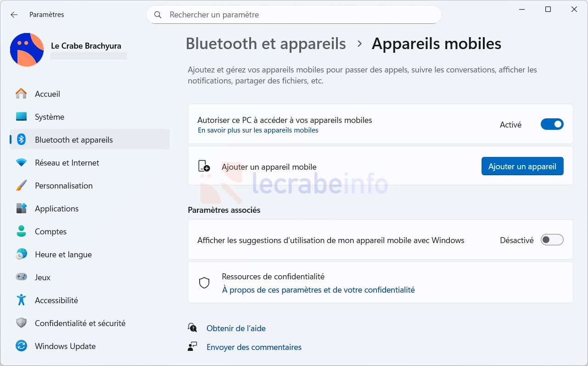Click the Jeux gamepad icon

tap(21, 277)
